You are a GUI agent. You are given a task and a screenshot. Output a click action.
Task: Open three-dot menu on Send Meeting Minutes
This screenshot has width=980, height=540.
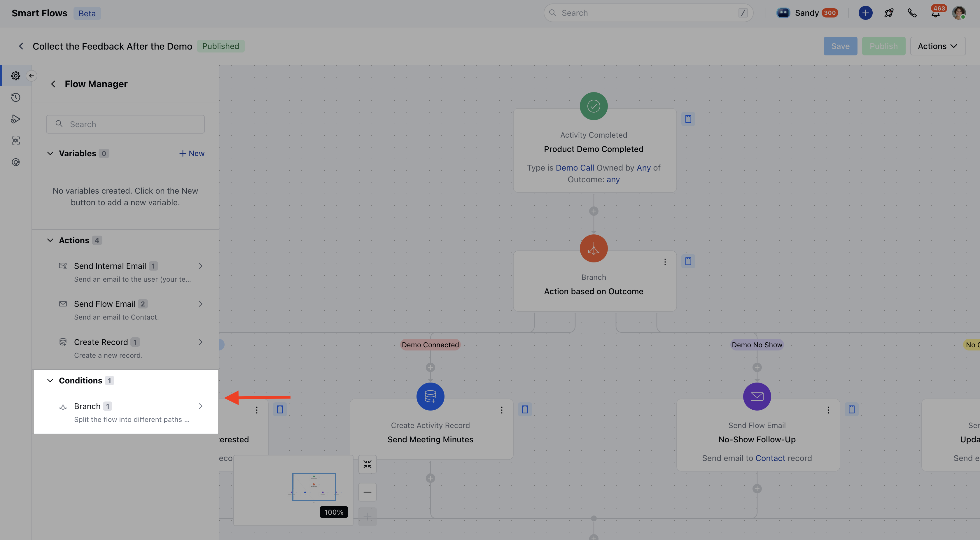click(x=501, y=410)
